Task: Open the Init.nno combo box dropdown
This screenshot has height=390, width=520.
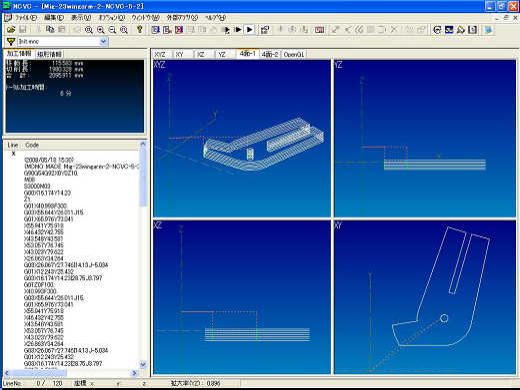Action: tap(103, 41)
